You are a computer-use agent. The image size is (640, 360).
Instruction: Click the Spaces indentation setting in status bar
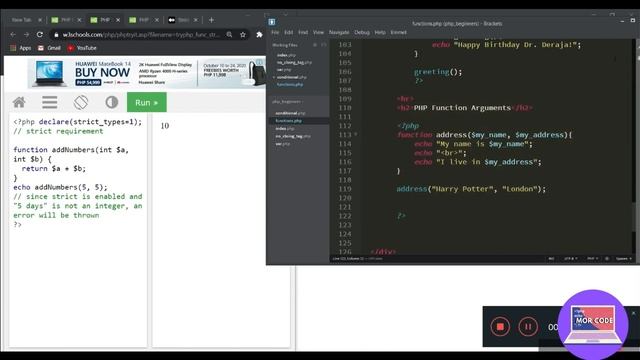tap(624, 259)
